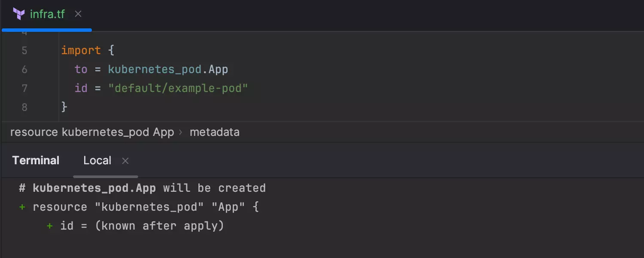Close the Local terminal session tab
Viewport: 644px width, 258px height.
[x=125, y=161]
